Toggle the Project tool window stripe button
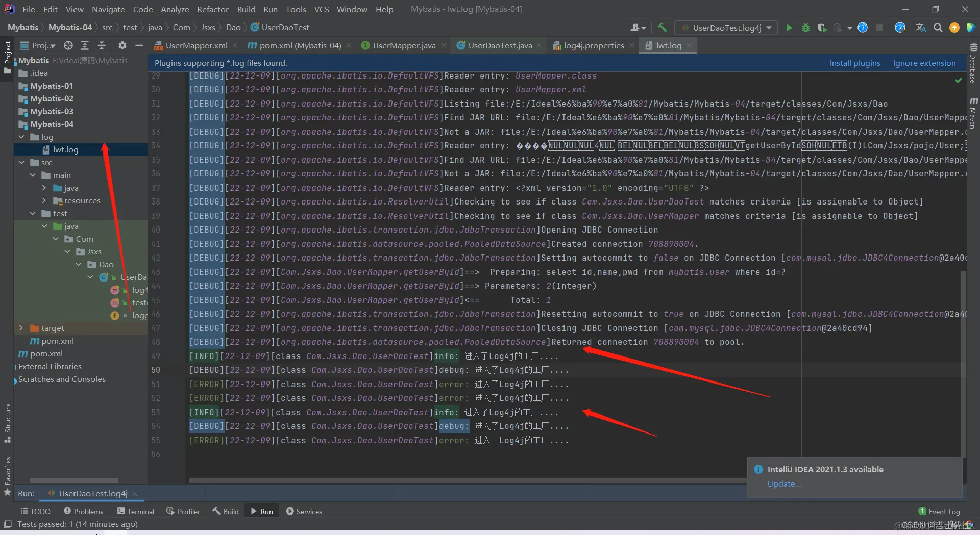This screenshot has width=980, height=535. (8, 57)
